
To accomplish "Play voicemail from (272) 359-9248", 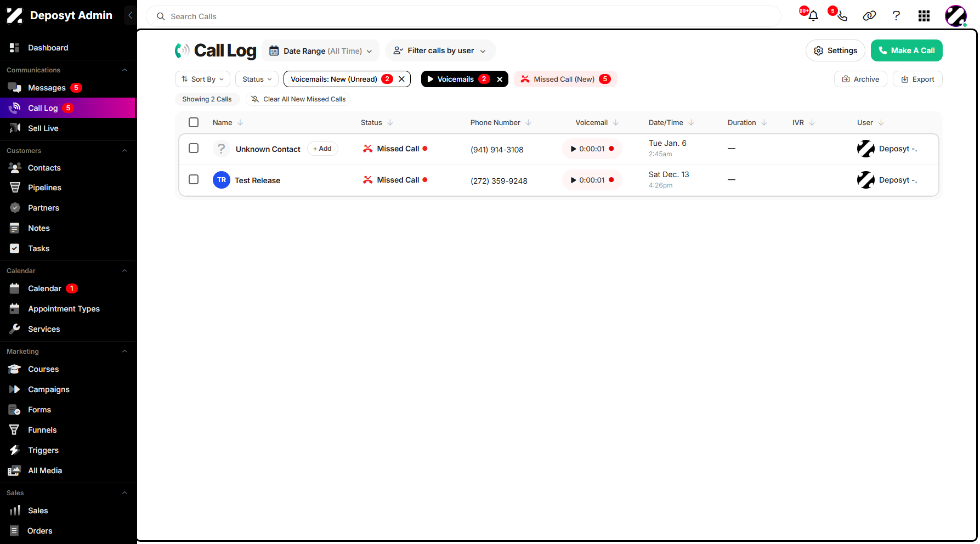I will point(592,180).
